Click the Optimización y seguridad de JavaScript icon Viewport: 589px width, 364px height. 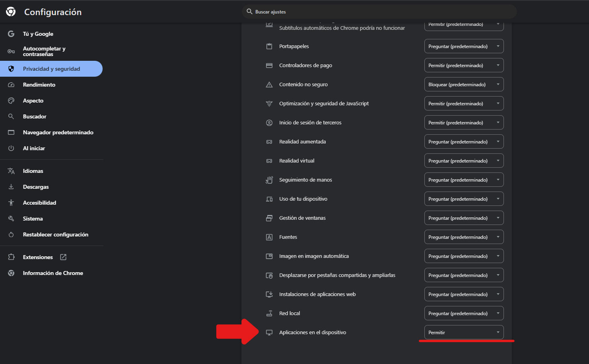coord(269,104)
